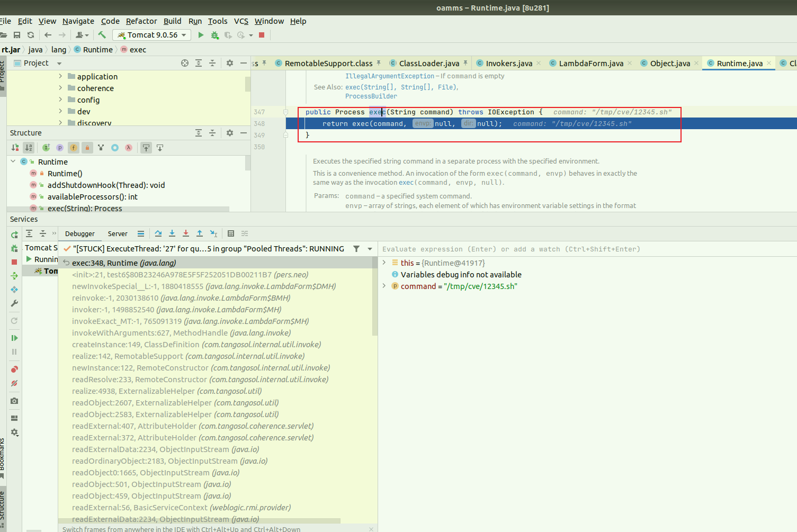Hide the Project panel with minus icon
The height and width of the screenshot is (532, 797).
(x=244, y=63)
